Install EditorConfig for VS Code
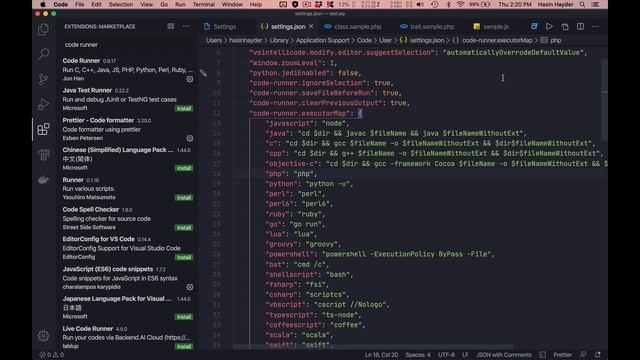Screen dimensions: 640x360 184,258
